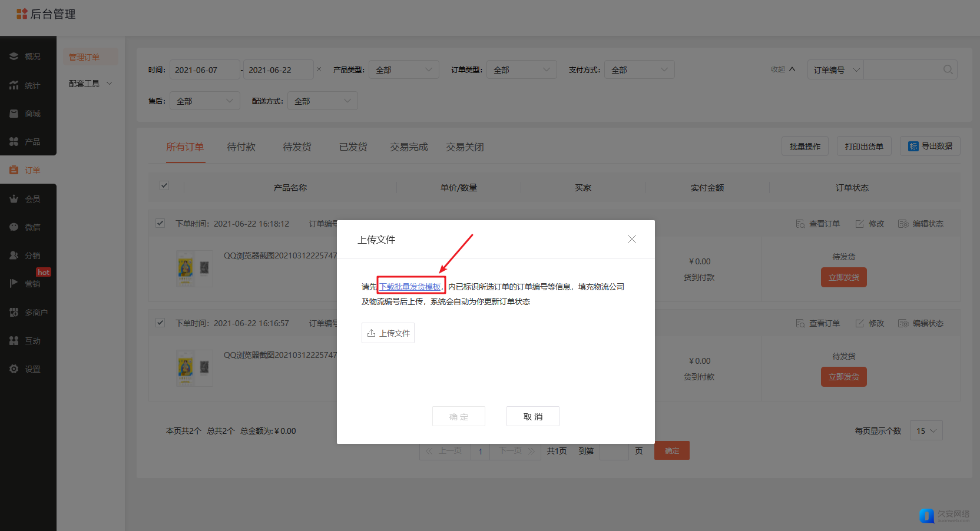Viewport: 980px width, 531px height.
Task: Click the start date field 2021-06-07
Action: click(204, 69)
